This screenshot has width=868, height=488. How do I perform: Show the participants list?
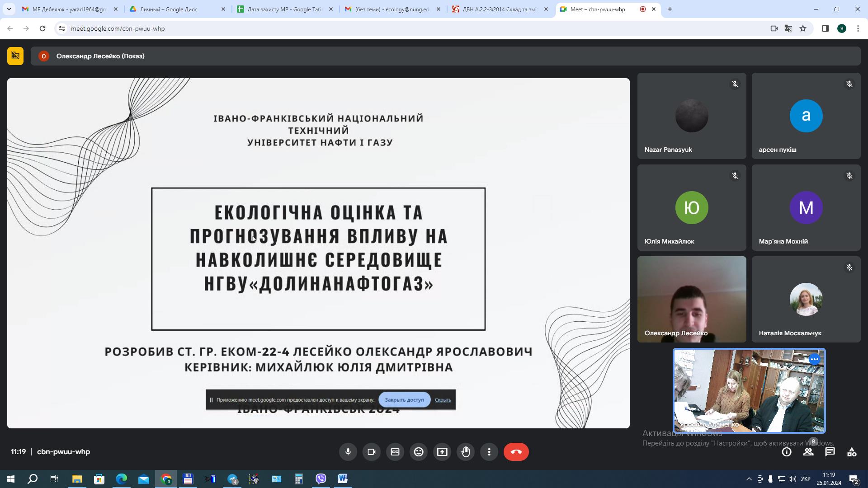808,452
